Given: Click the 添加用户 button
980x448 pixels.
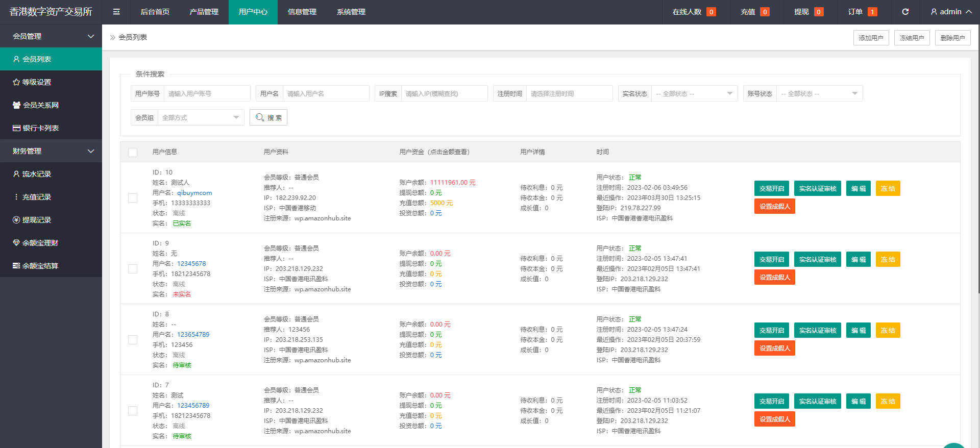Looking at the screenshot, I should tap(871, 38).
